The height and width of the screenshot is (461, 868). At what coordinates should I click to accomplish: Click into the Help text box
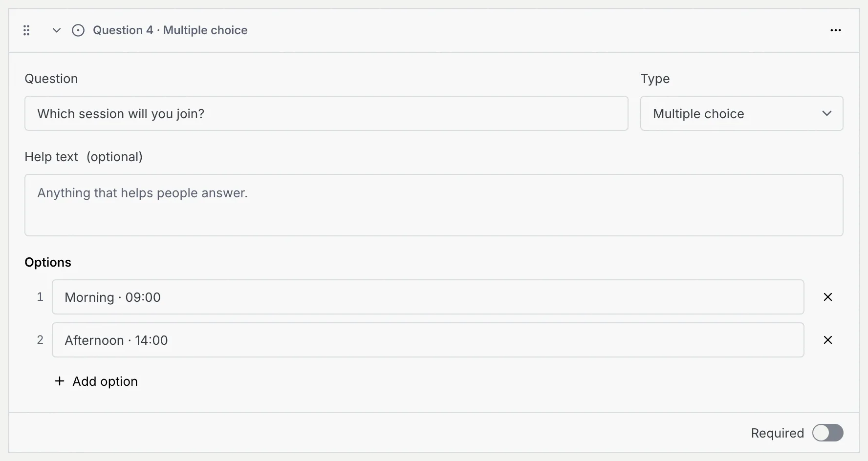point(434,205)
